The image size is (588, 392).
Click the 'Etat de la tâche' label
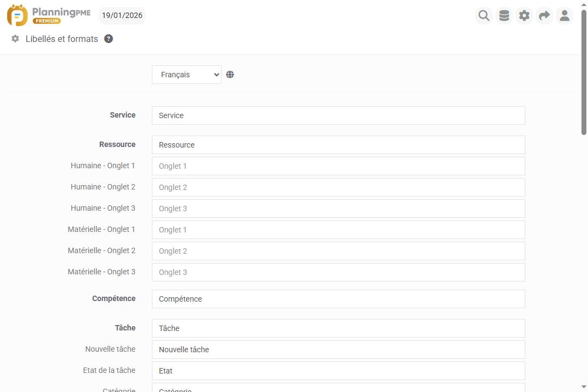tap(109, 370)
